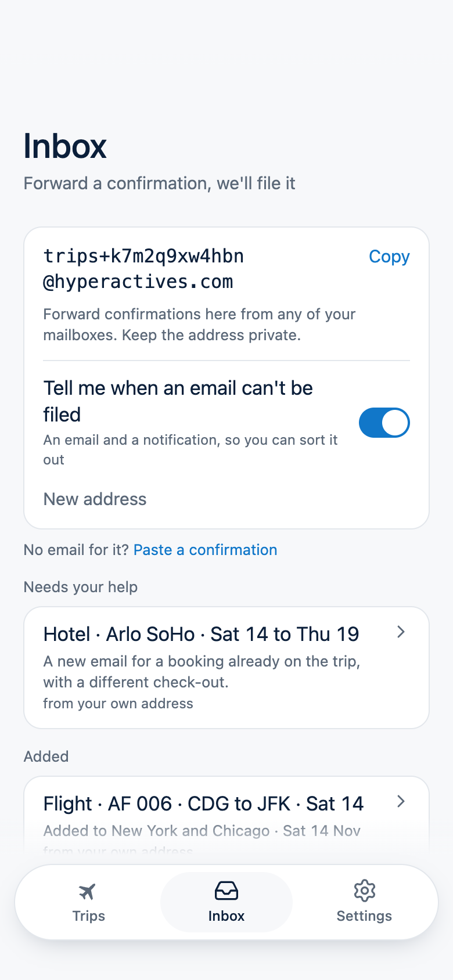Open the Paste a confirmation link
The height and width of the screenshot is (980, 453).
click(206, 550)
